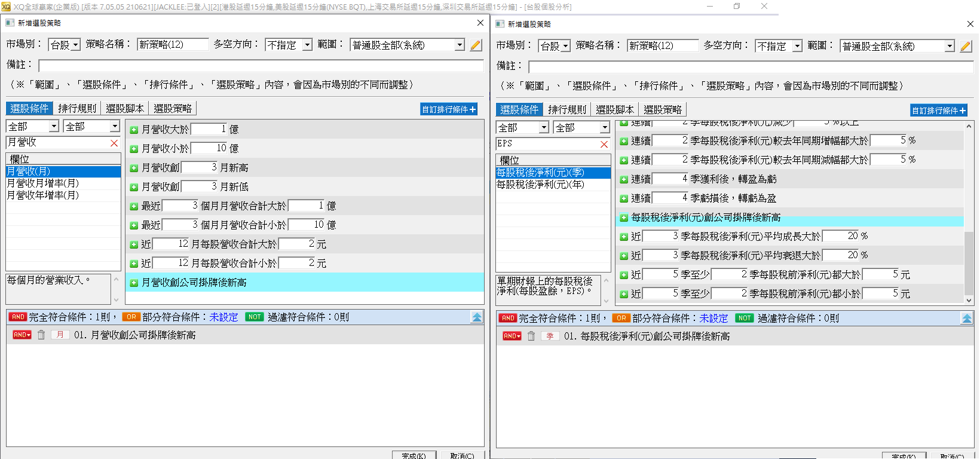Click the pencil edit icon in right panel
980x459 pixels.
(x=966, y=46)
